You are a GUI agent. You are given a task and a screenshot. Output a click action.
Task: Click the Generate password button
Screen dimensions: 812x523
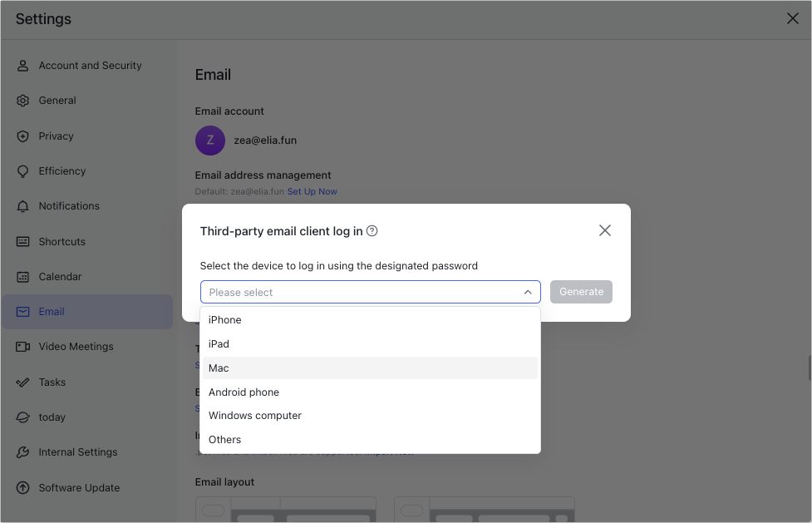pos(580,291)
